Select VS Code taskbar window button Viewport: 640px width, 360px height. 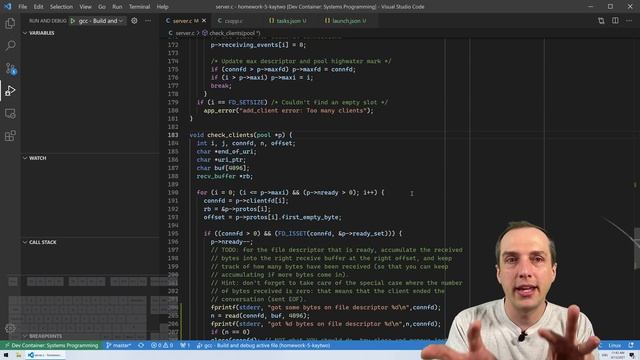(45, 355)
